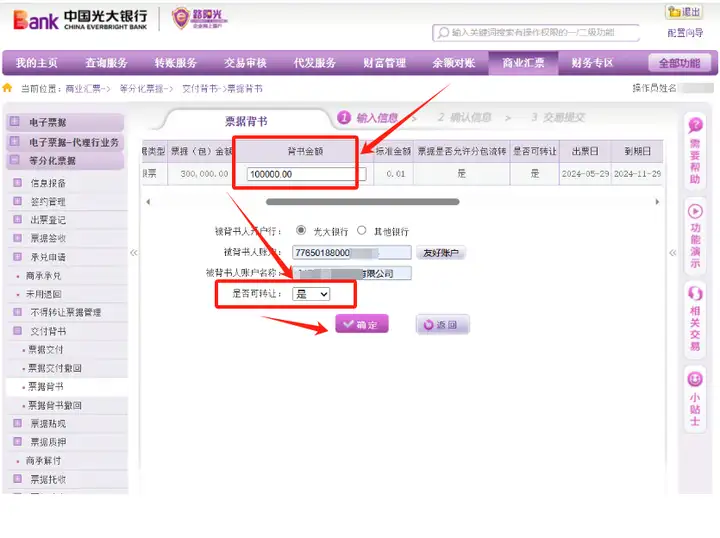This screenshot has width=720, height=538.
Task: Open 票据交付撤回 in sidebar
Action: [x=55, y=368]
